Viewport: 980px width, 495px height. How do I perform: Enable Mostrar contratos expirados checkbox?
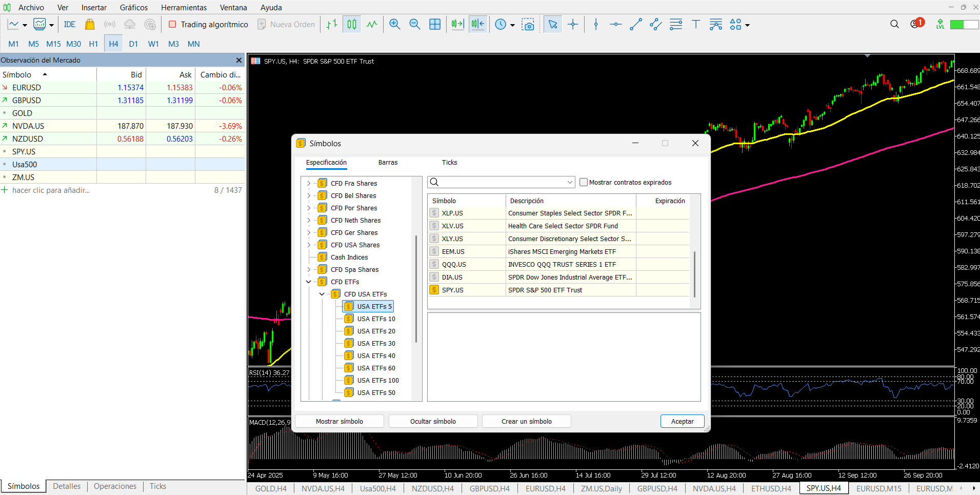coord(584,182)
